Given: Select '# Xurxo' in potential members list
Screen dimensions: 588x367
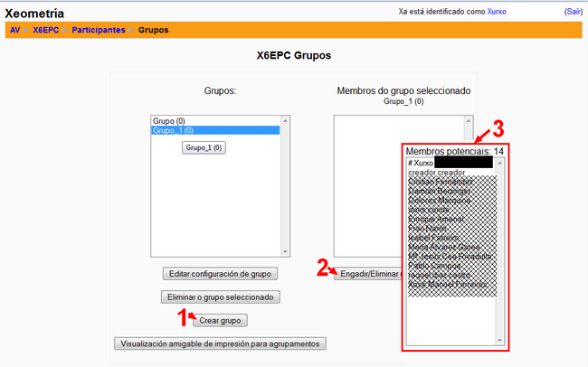Looking at the screenshot, I should click(422, 163).
